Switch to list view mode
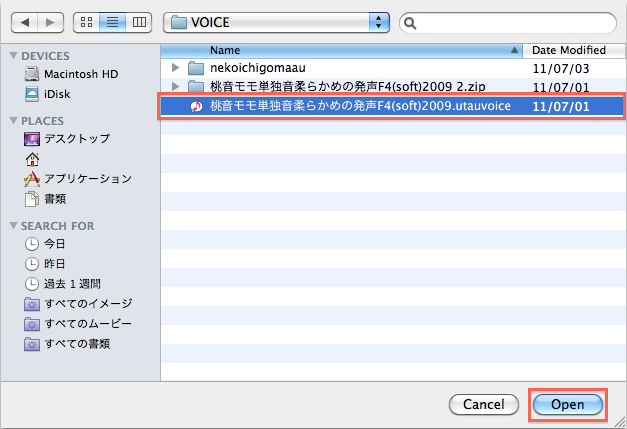This screenshot has height=429, width=627. (112, 21)
